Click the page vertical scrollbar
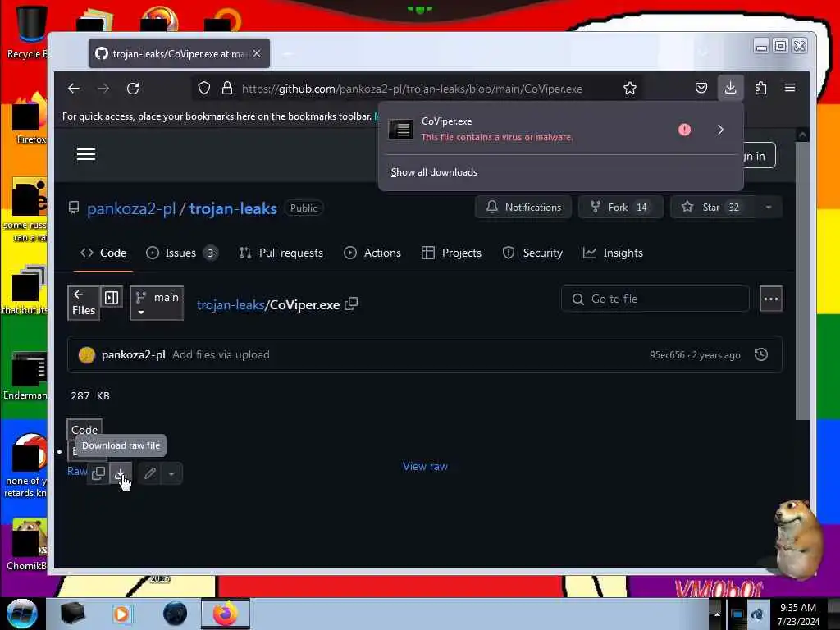This screenshot has height=630, width=840. pyautogui.click(x=802, y=279)
